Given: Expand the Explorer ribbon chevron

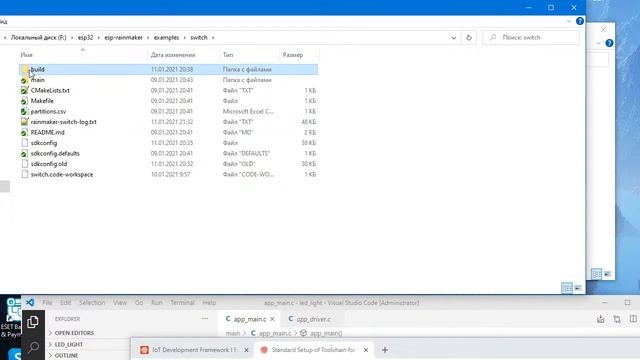Looking at the screenshot, I should tap(569, 21).
